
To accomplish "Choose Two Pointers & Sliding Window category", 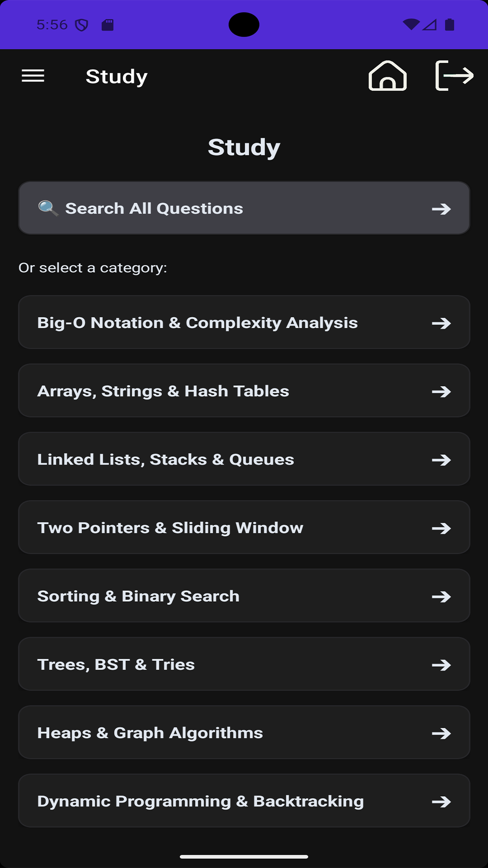I will [244, 527].
